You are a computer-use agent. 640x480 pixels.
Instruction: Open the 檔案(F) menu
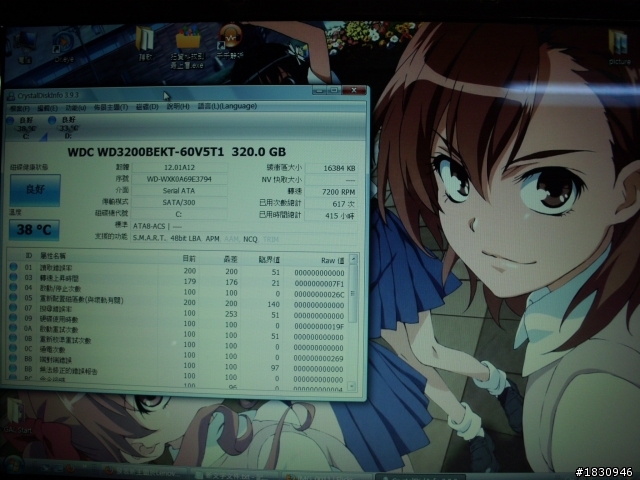tap(19, 108)
